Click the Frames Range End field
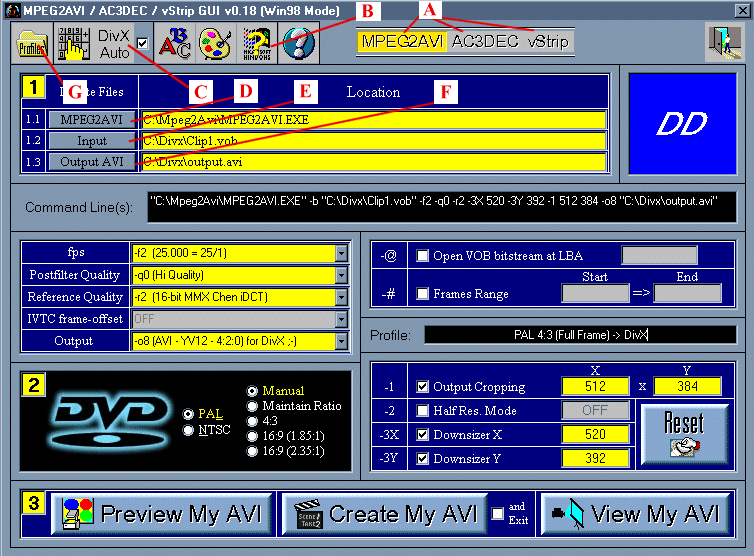This screenshot has width=754, height=556. [688, 293]
